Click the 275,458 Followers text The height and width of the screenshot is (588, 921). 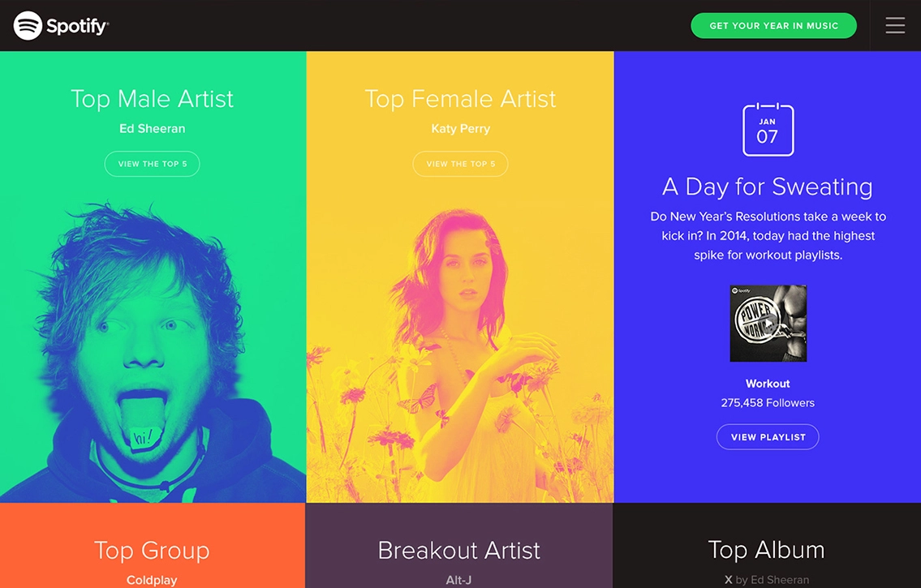pos(768,403)
